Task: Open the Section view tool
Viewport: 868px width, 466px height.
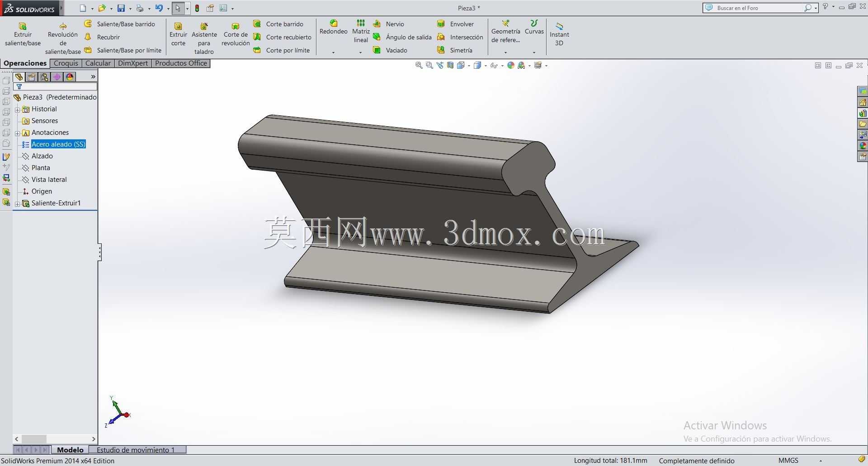Action: point(450,66)
